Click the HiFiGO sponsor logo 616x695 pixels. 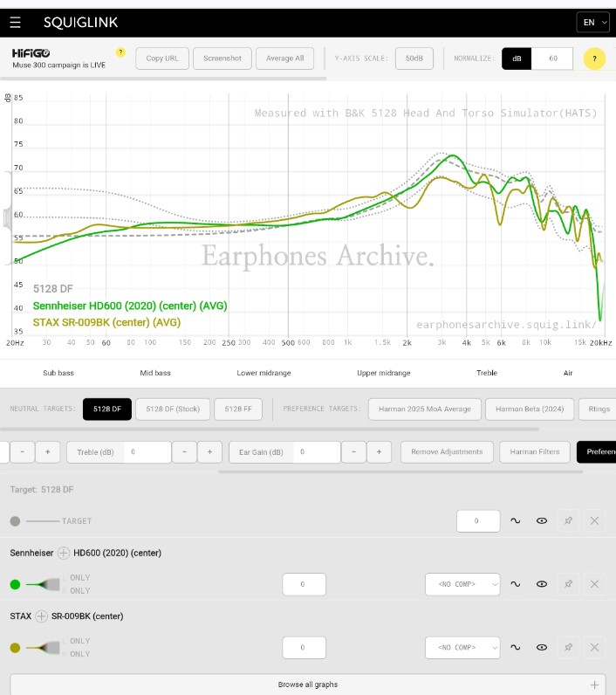point(31,53)
